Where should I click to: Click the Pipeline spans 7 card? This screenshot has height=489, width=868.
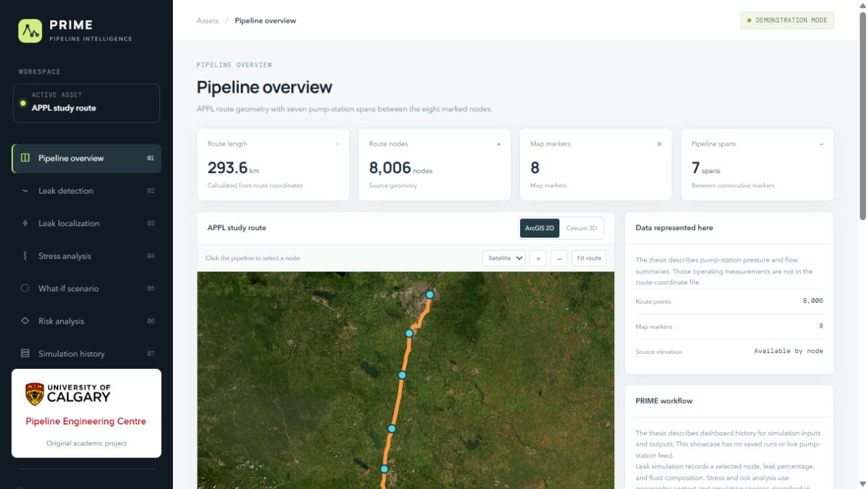(x=758, y=164)
